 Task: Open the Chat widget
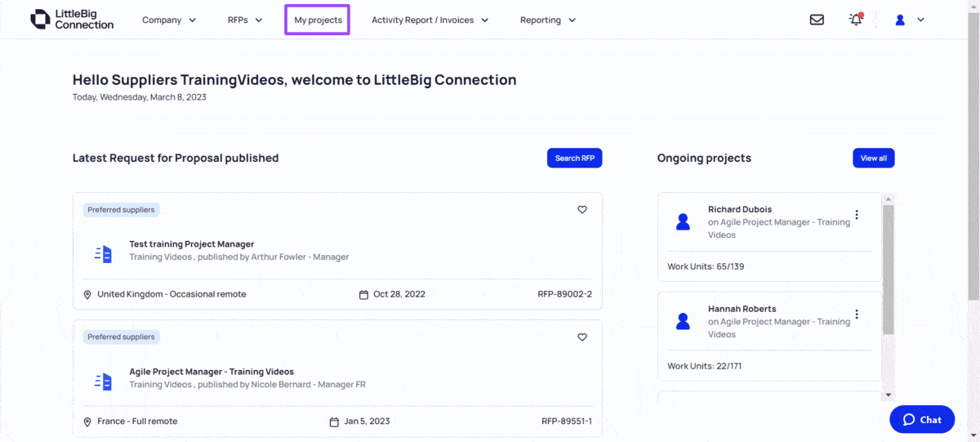922,419
